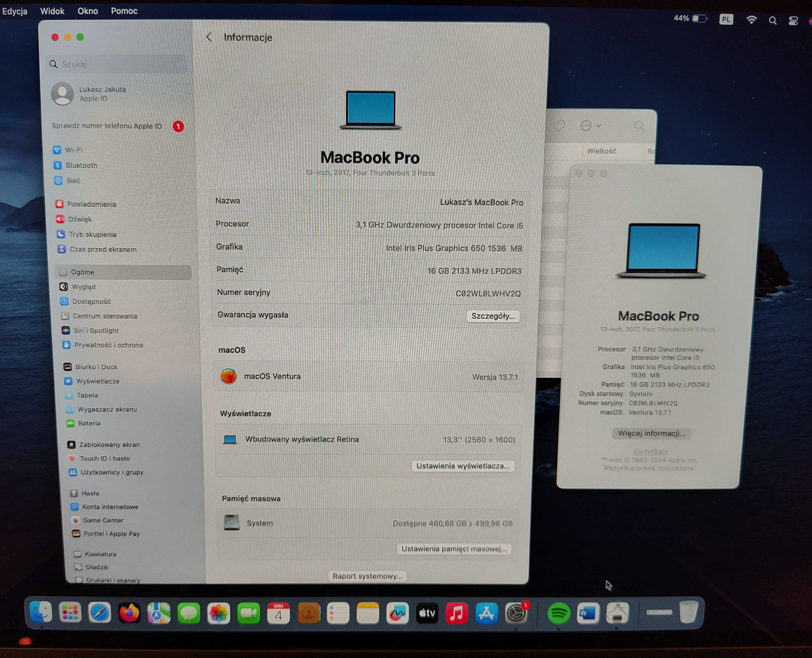Open Sprawdź numer telefonu Apple ID notice
Screen dimensions: 812x658
pyautogui.click(x=118, y=126)
